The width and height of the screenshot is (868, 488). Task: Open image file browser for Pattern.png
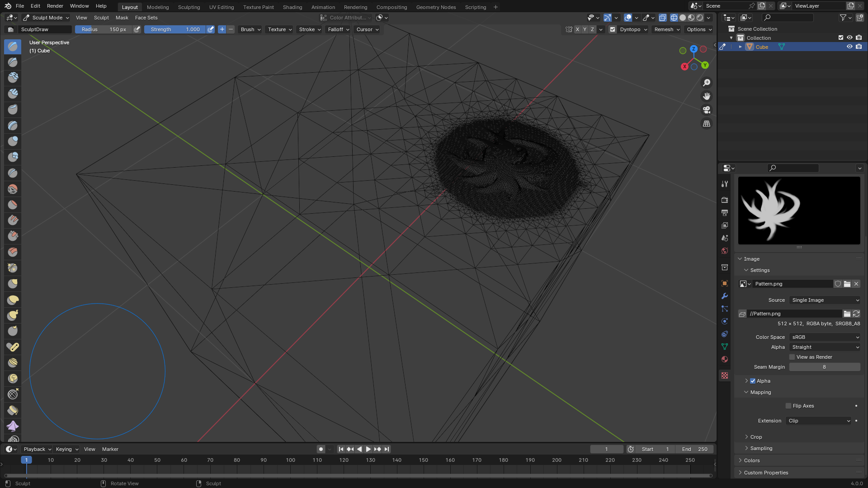click(847, 284)
